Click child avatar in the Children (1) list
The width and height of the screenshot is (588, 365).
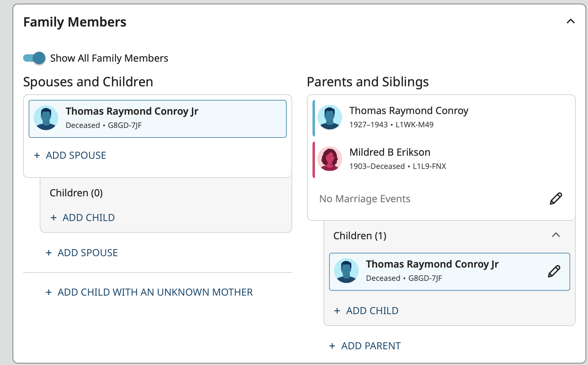[346, 271]
